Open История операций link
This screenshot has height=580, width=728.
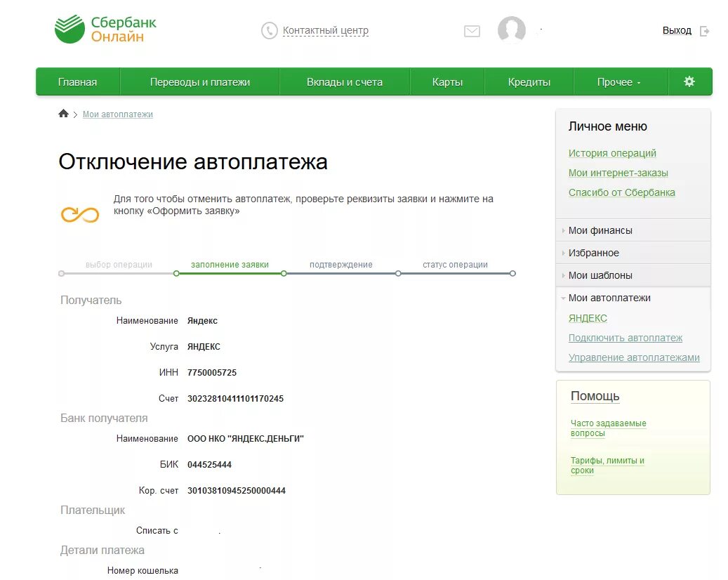pyautogui.click(x=612, y=153)
